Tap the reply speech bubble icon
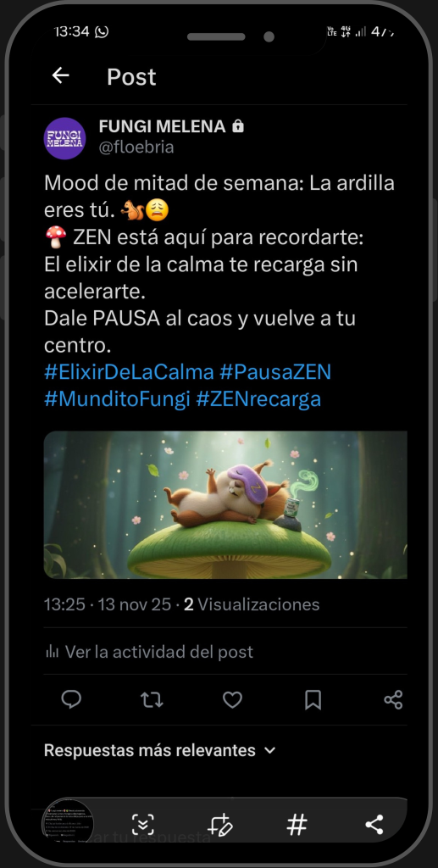This screenshot has width=438, height=868. click(71, 699)
